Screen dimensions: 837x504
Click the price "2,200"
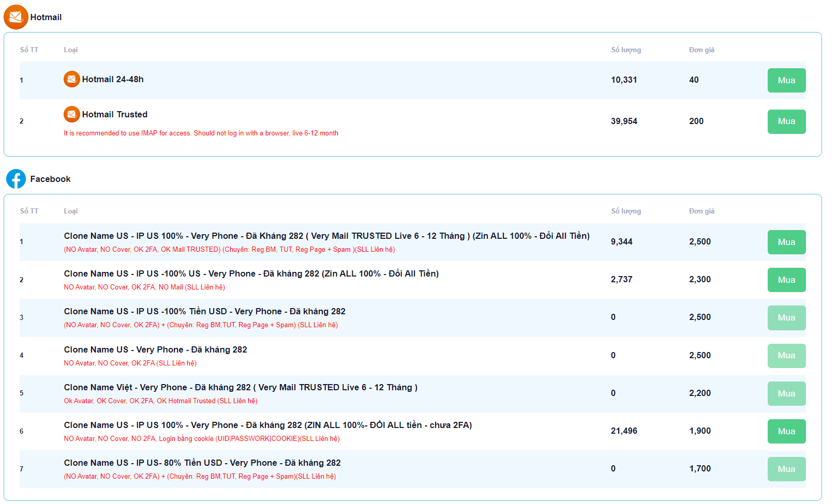(700, 393)
